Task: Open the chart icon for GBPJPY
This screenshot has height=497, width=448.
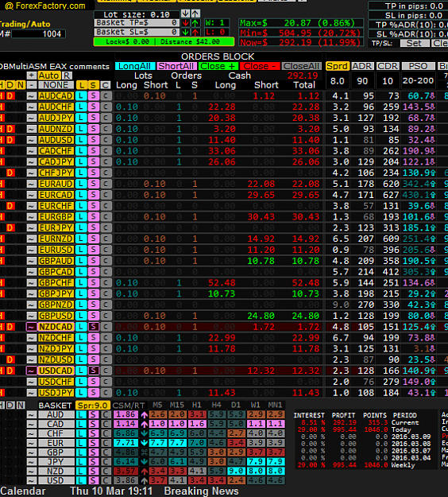Action: (x=31, y=293)
